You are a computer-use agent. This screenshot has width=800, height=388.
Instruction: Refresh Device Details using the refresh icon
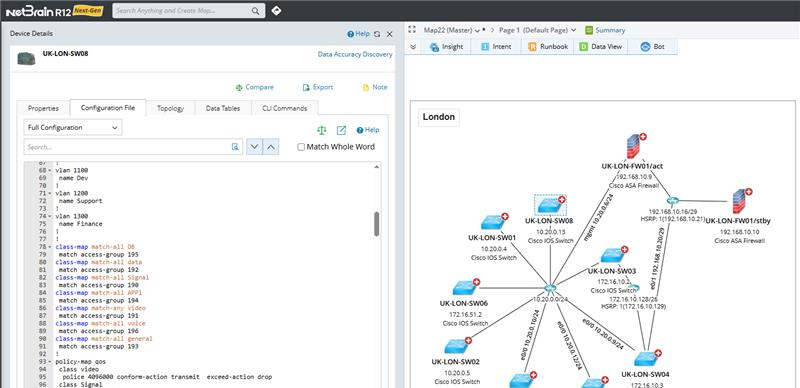(377, 34)
